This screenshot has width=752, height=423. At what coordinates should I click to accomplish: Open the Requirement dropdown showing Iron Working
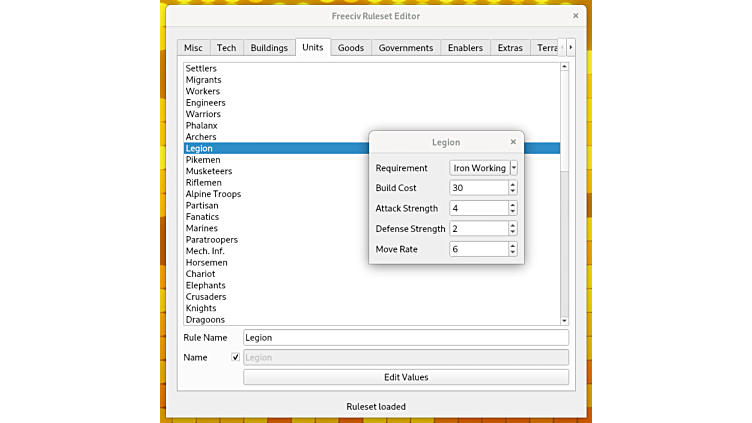(x=484, y=168)
